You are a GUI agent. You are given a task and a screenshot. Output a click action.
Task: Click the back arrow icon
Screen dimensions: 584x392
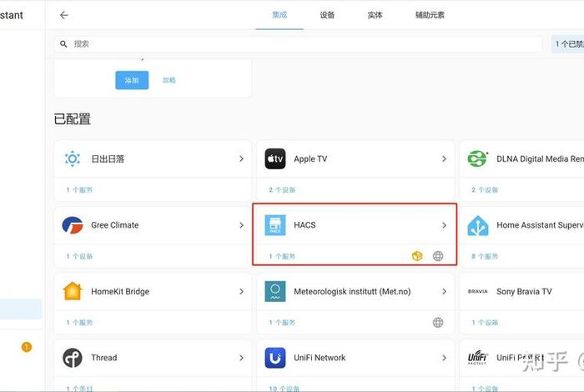point(64,15)
